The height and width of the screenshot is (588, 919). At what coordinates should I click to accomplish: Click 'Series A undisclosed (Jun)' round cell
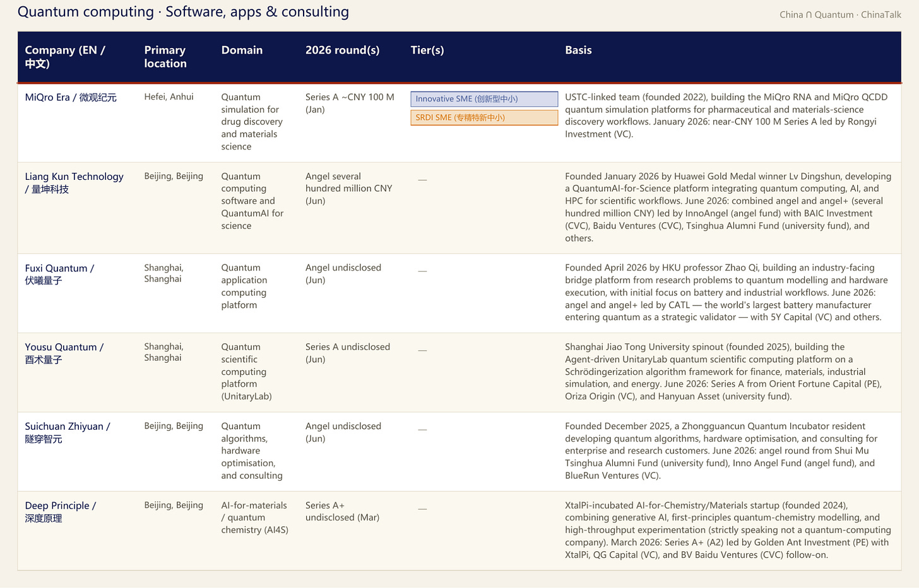click(348, 353)
